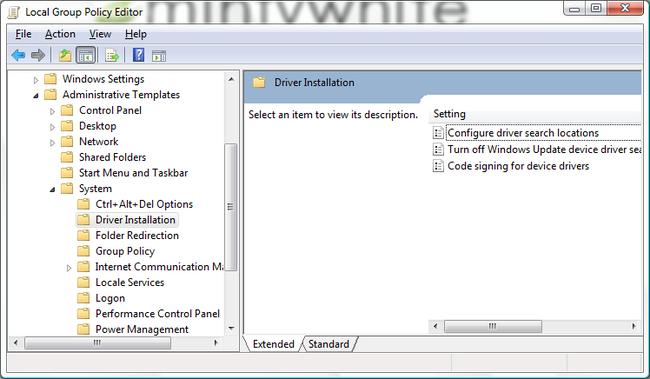Click the Forward arrow toolbar icon
This screenshot has width=650, height=379.
[x=38, y=55]
